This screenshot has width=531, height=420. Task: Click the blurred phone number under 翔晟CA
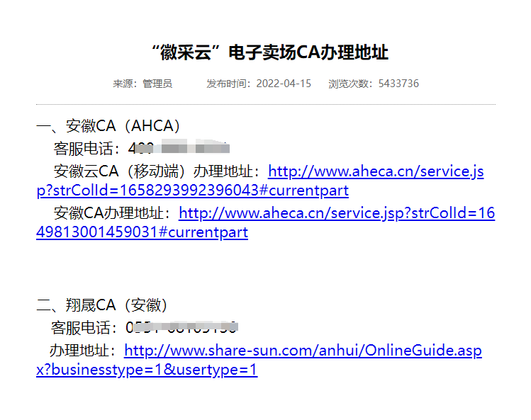181,328
